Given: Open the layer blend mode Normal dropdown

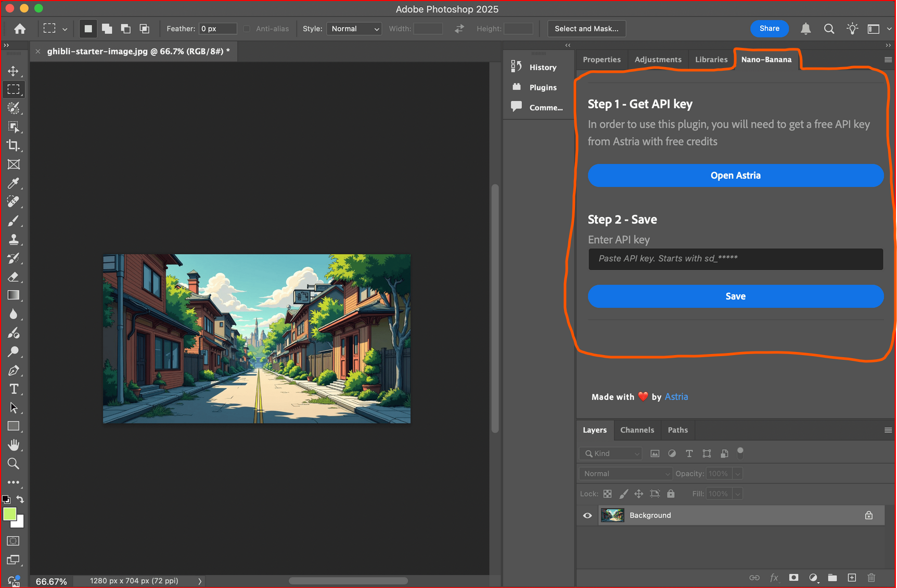Looking at the screenshot, I should click(x=626, y=474).
